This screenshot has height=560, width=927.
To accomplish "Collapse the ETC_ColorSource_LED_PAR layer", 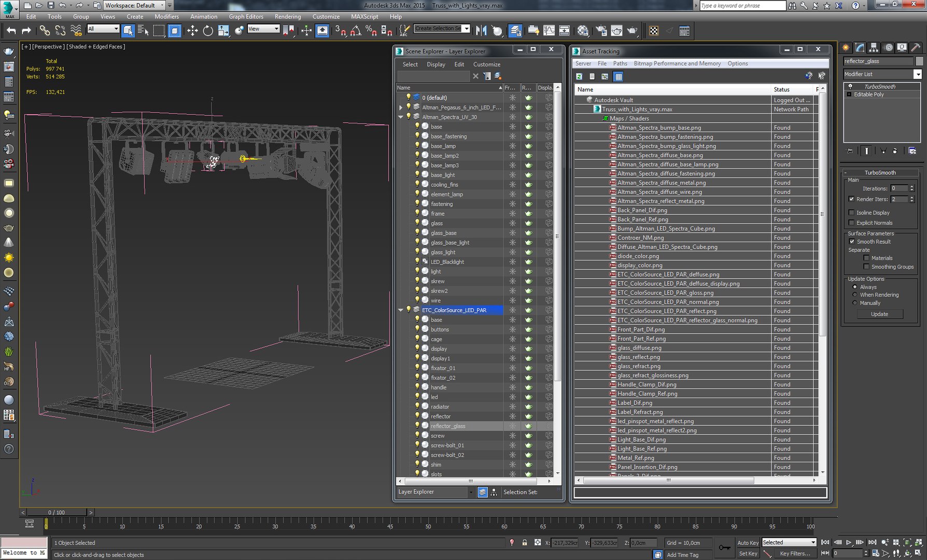I will [400, 310].
